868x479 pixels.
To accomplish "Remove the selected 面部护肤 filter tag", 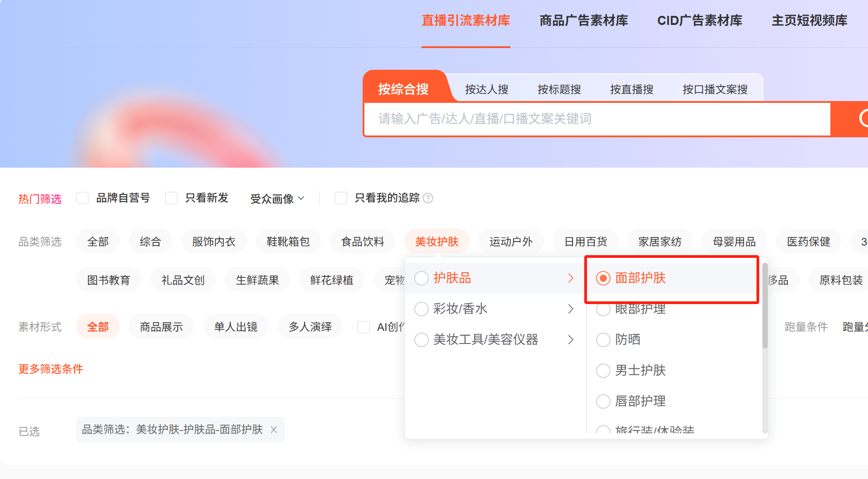I will 274,430.
